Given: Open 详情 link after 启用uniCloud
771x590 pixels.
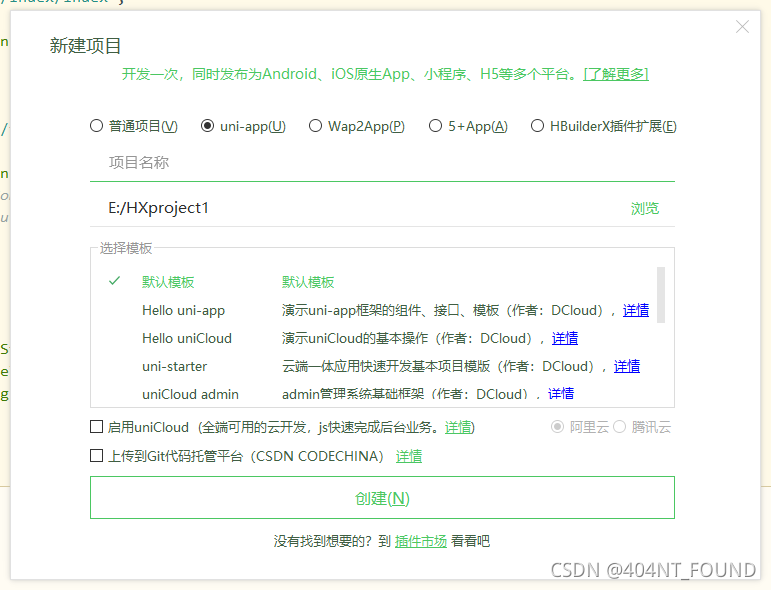Looking at the screenshot, I should pyautogui.click(x=458, y=427).
